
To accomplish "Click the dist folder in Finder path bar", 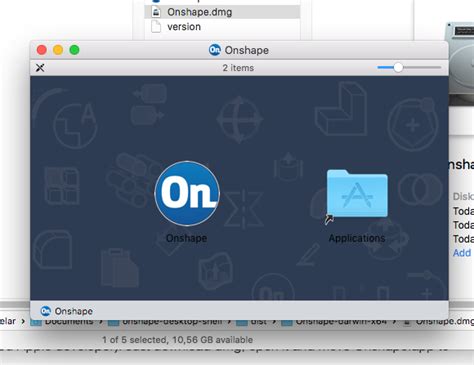I will click(x=258, y=322).
